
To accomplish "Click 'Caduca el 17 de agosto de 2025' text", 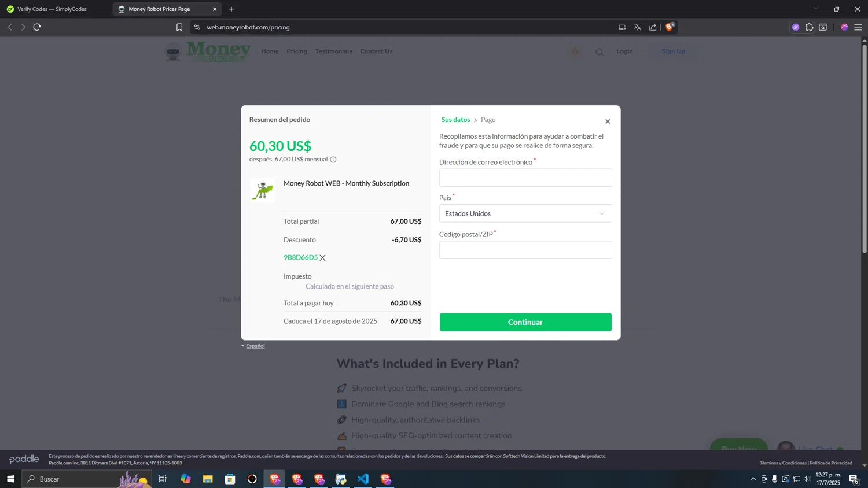I will point(330,321).
